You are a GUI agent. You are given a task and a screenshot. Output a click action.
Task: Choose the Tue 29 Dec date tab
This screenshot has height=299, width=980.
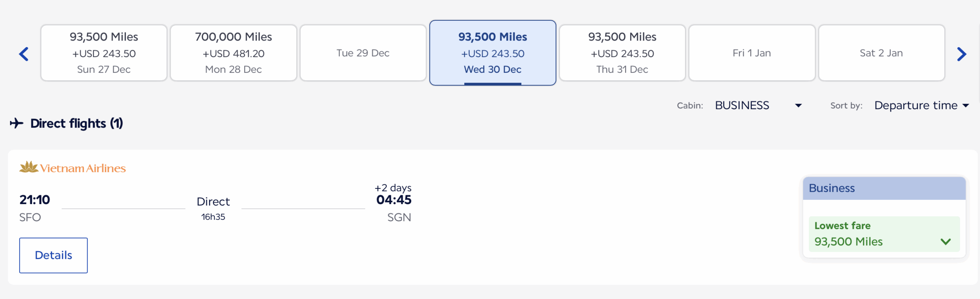coord(363,53)
